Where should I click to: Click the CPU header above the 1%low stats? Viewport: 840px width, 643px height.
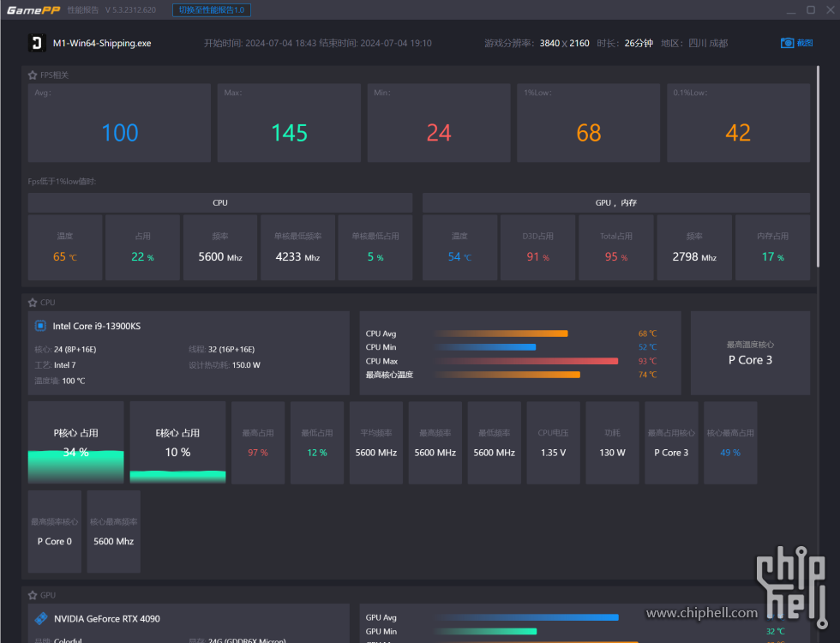(x=220, y=202)
